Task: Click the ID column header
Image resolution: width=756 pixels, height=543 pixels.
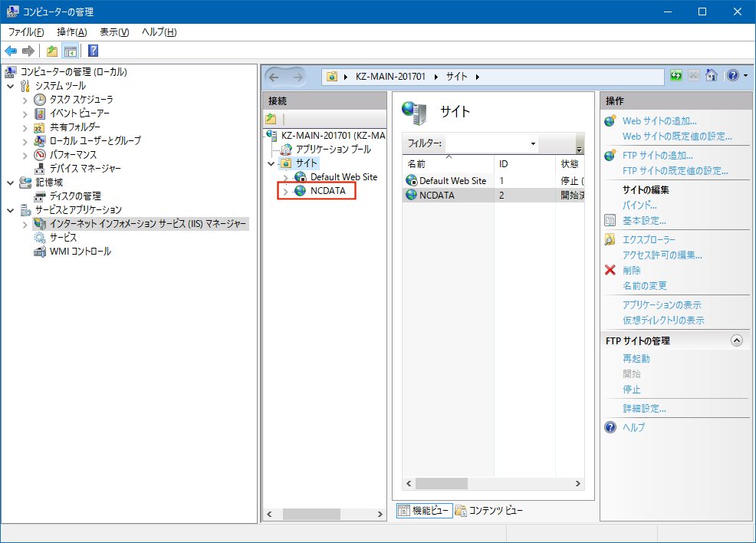Action: tap(524, 163)
